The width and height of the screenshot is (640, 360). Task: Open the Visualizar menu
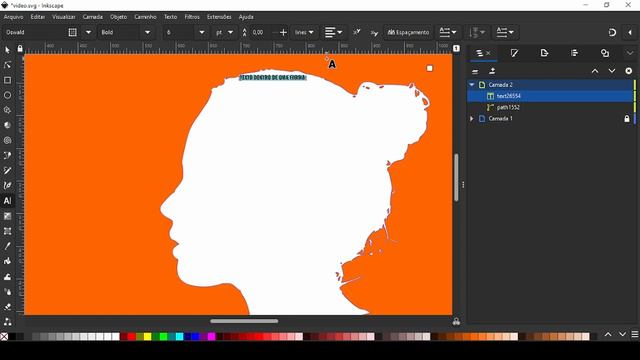coord(64,17)
